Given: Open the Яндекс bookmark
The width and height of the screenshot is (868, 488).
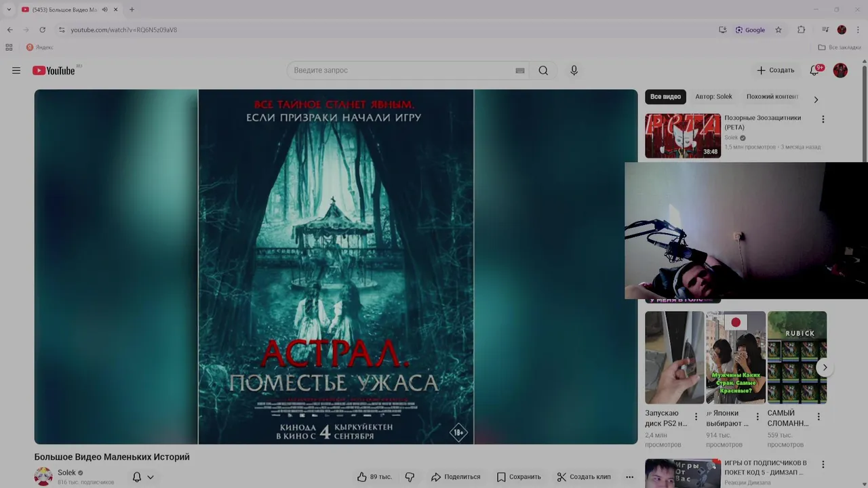Looking at the screenshot, I should click(39, 47).
